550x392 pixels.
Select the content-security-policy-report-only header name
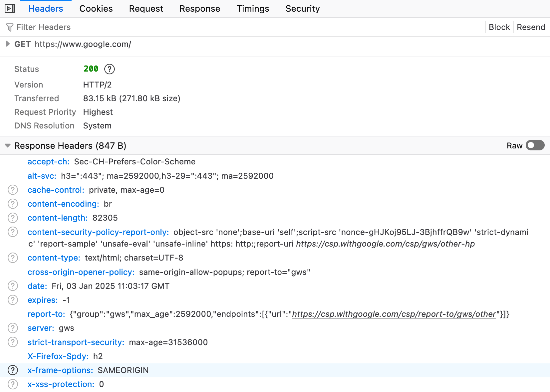click(x=98, y=232)
